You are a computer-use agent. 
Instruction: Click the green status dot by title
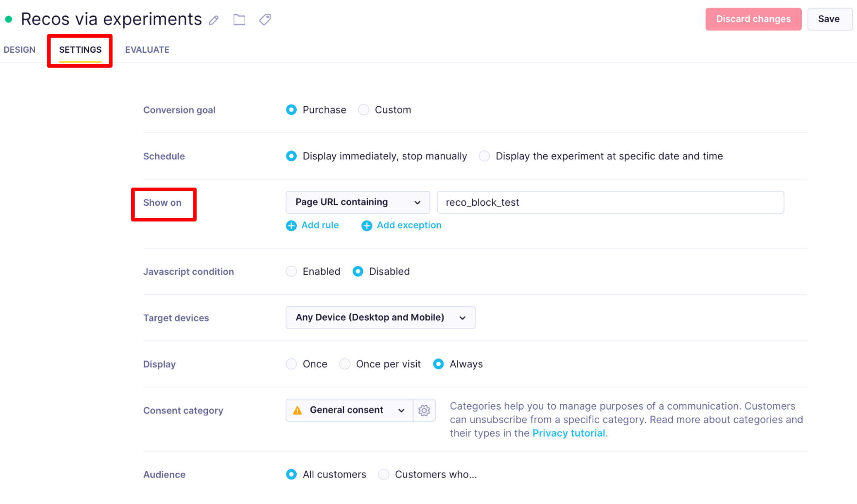tap(9, 19)
